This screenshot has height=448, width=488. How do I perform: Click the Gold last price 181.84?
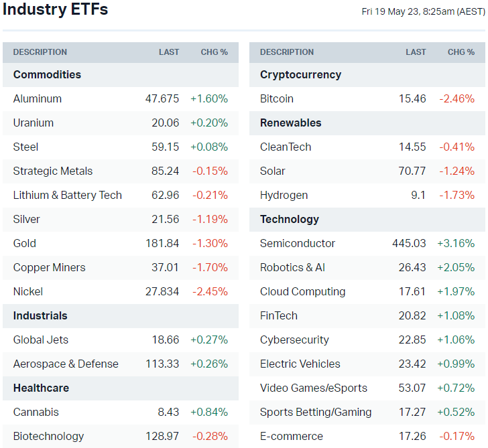(x=162, y=243)
